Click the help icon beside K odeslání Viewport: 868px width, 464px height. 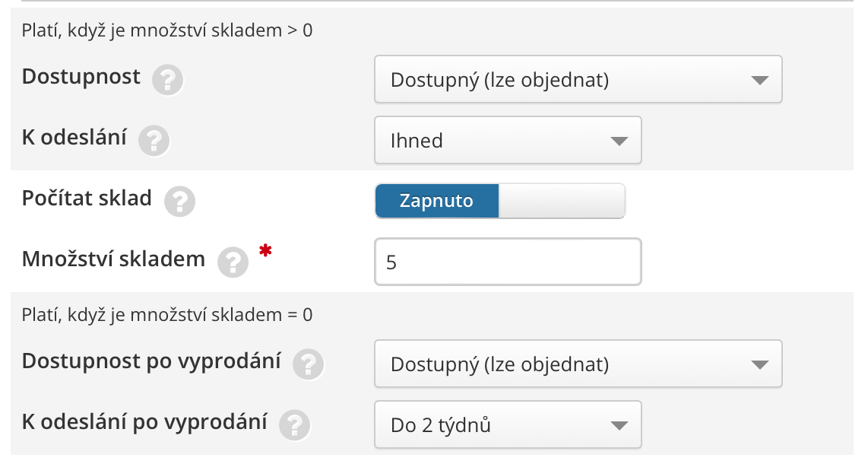point(154,141)
